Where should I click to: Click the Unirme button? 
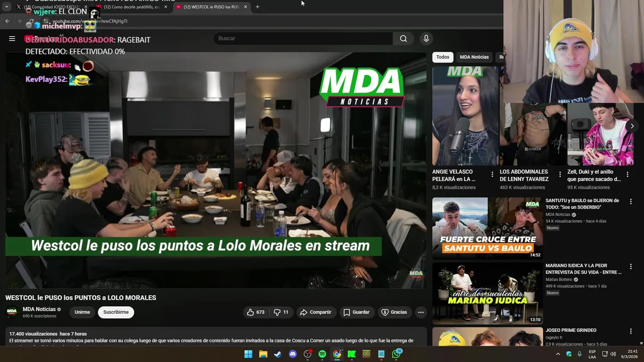[x=82, y=312]
